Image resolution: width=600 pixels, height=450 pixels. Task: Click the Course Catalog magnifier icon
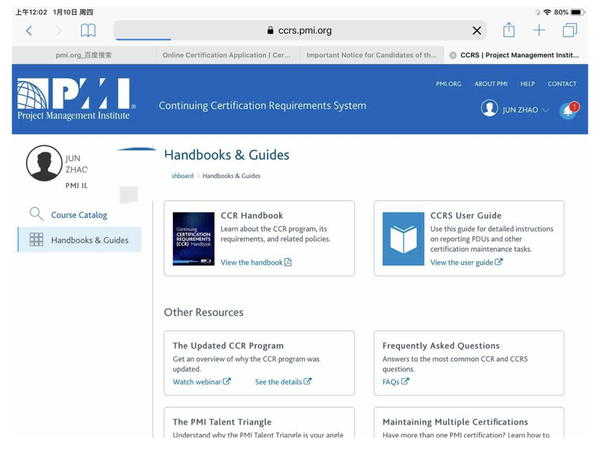pos(36,214)
